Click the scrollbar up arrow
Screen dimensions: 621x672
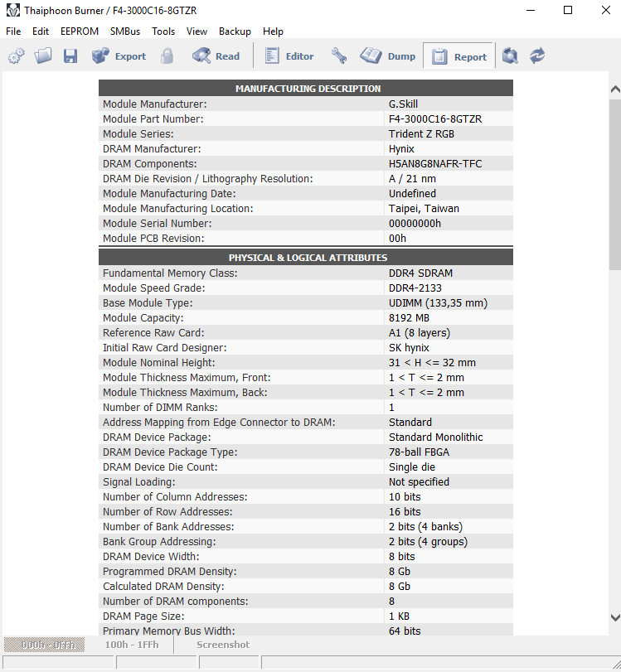coord(615,89)
